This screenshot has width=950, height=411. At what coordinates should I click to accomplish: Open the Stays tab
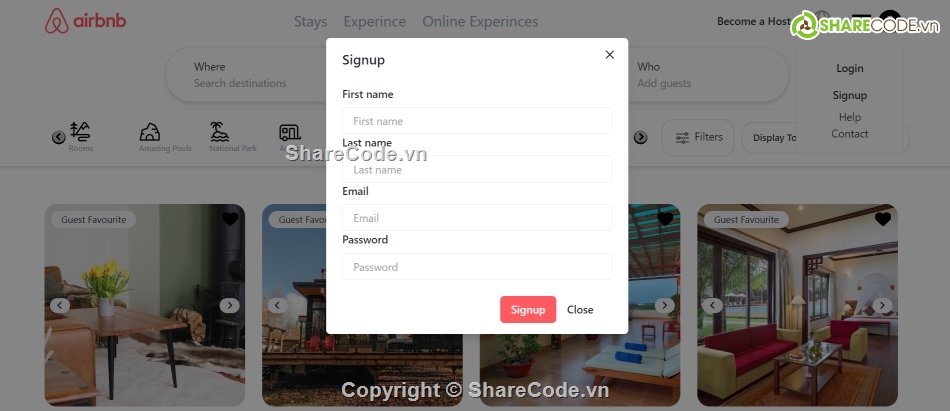pos(310,22)
